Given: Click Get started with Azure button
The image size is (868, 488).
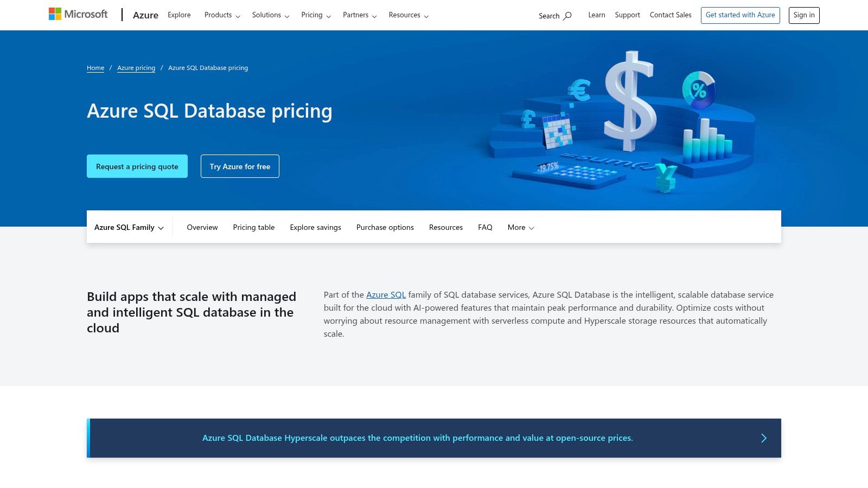Looking at the screenshot, I should click(741, 15).
